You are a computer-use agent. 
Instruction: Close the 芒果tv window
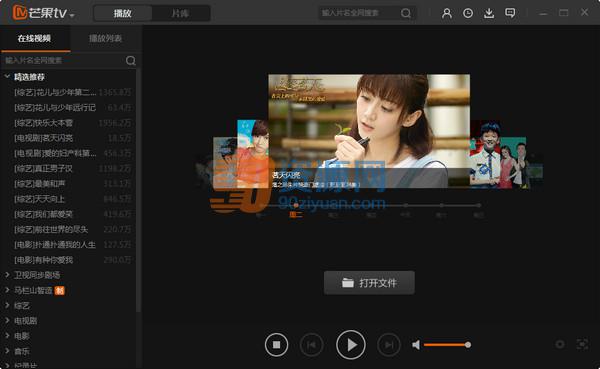(x=584, y=12)
